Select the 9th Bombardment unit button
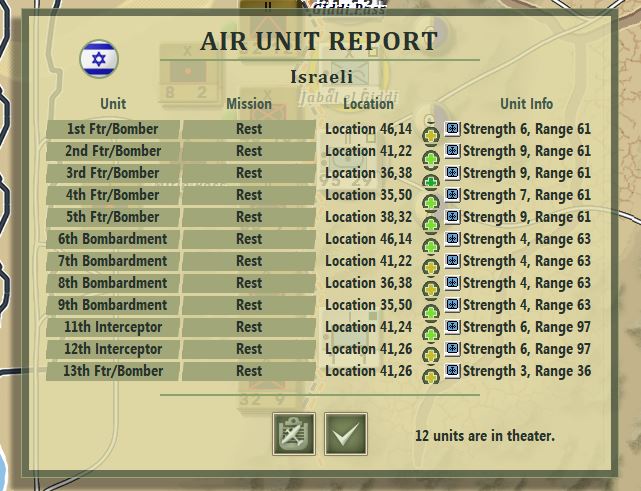Viewport: 641px width, 491px height. [x=113, y=306]
